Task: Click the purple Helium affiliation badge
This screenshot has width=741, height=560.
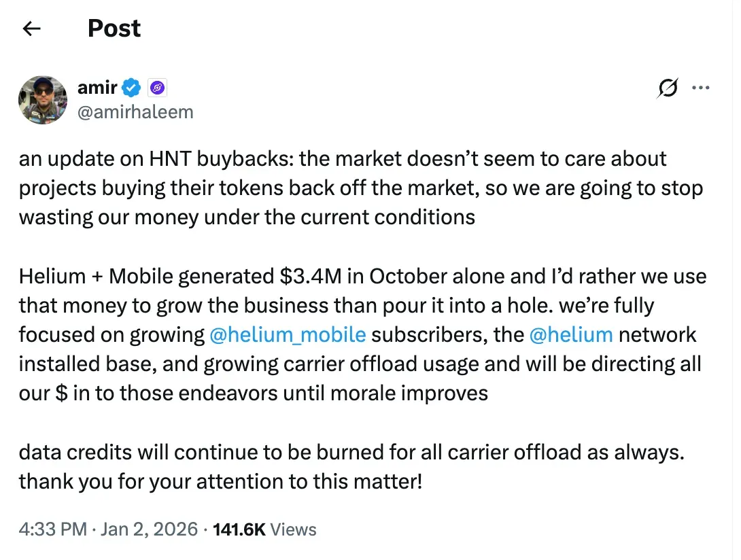Action: (157, 88)
